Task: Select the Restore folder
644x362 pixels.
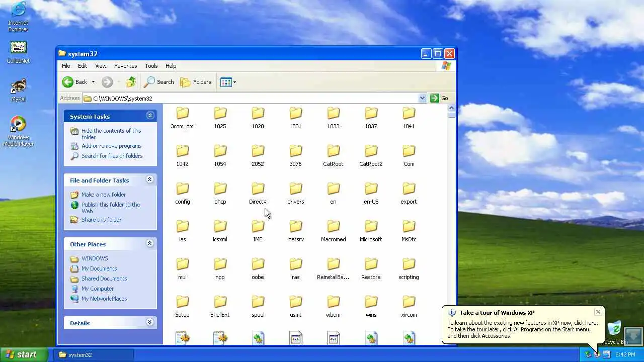Action: (x=371, y=269)
